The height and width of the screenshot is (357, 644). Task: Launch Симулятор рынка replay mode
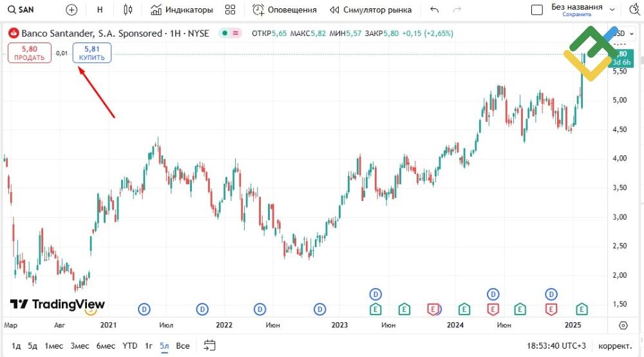[x=370, y=10]
